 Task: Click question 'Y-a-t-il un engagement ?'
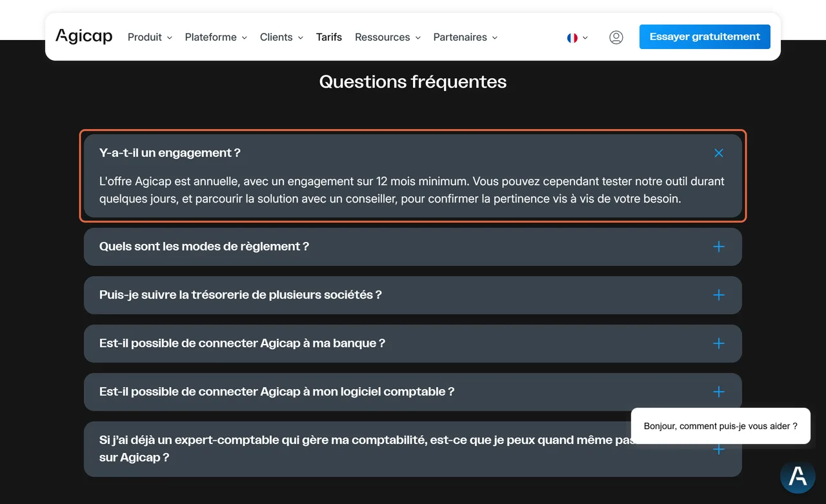(x=170, y=153)
